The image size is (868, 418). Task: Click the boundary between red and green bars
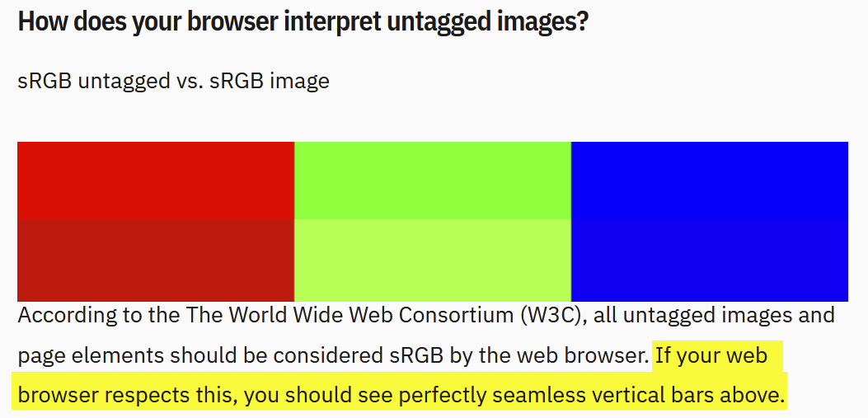(x=294, y=221)
